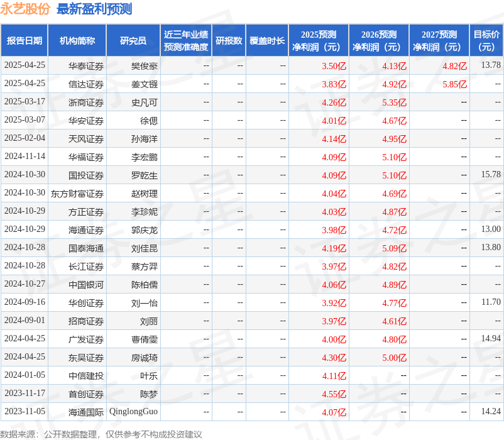The height and width of the screenshot is (440, 504).
Task: Click target price 15.78
Action: pos(491,174)
